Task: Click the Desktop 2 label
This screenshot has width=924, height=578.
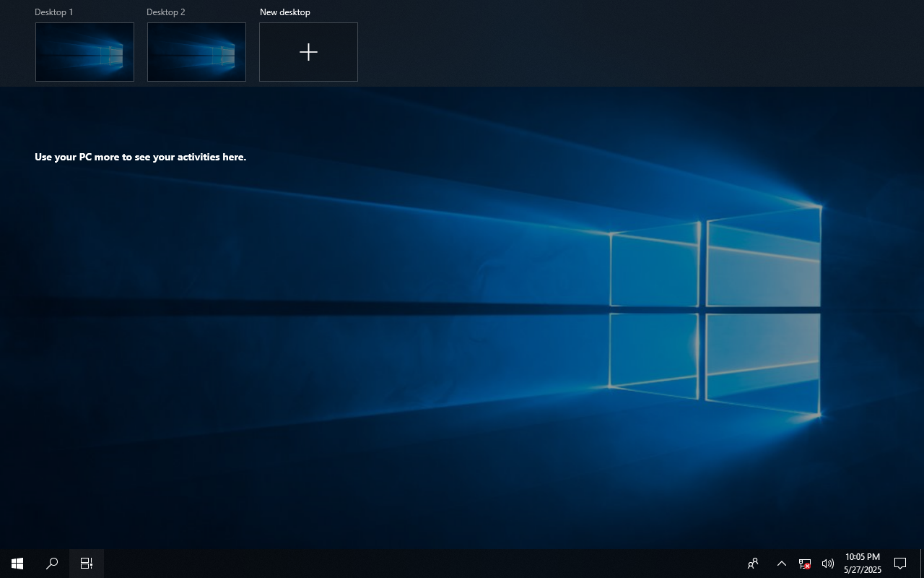Action: point(166,12)
